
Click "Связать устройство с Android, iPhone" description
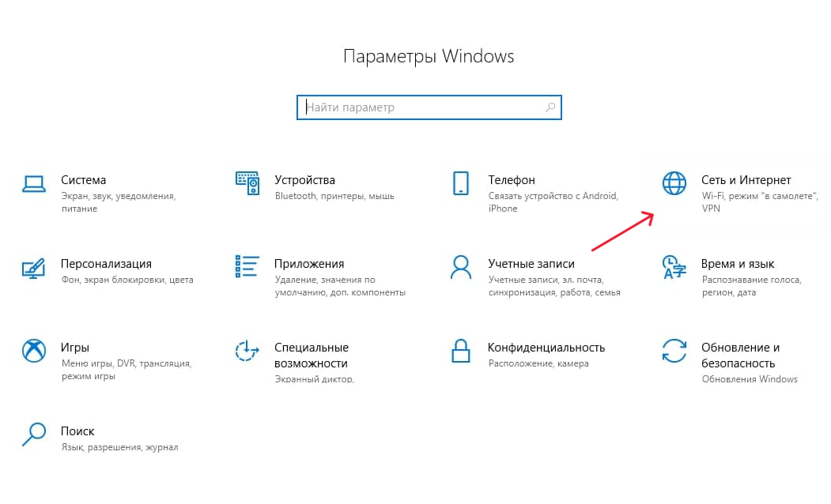point(553,202)
